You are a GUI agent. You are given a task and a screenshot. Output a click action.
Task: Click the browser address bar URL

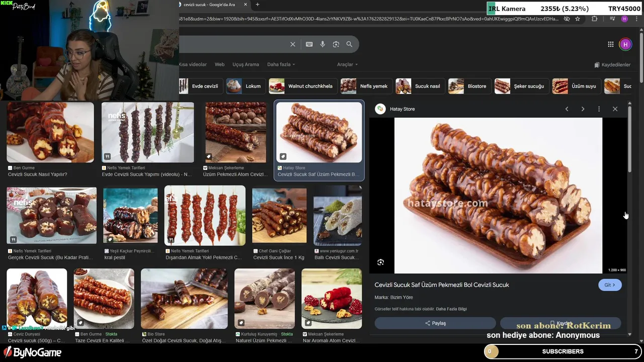(x=369, y=19)
